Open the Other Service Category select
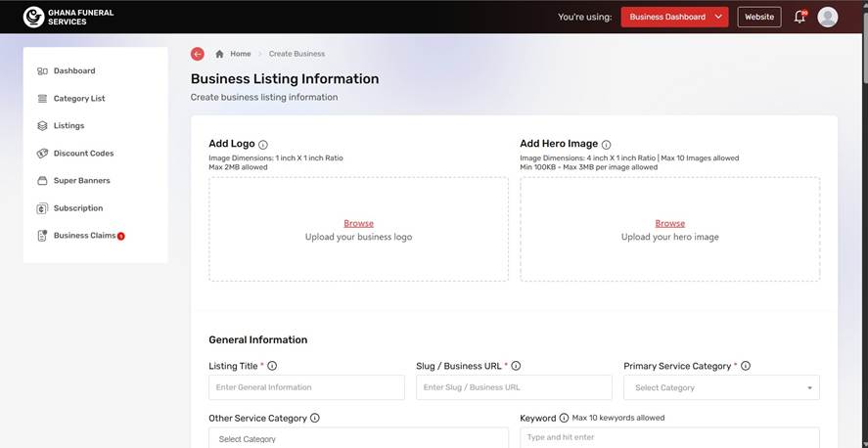This screenshot has height=448, width=868. [x=358, y=437]
